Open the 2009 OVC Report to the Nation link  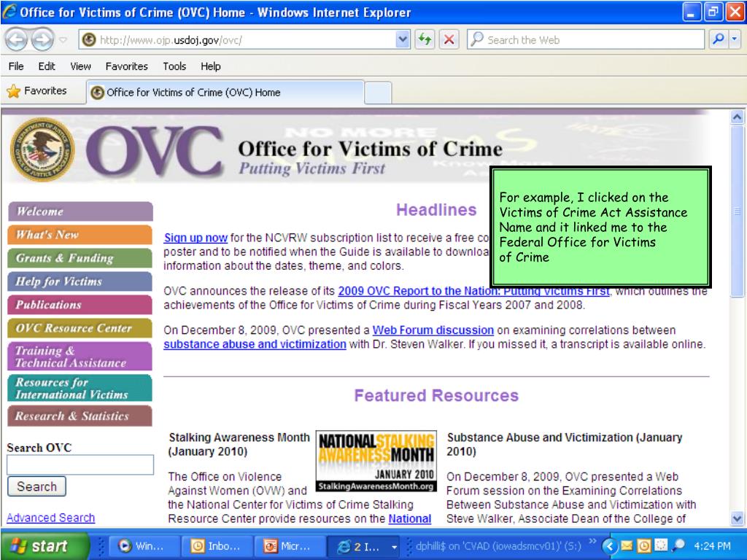(x=473, y=291)
